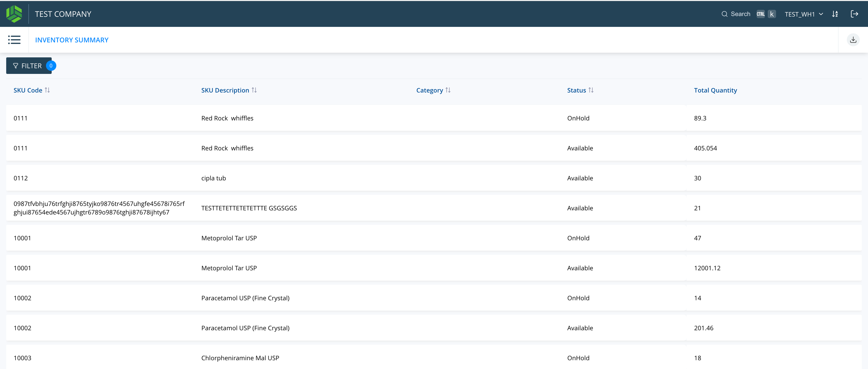The image size is (868, 369).
Task: Click the Total Quantity column header
Action: point(715,90)
